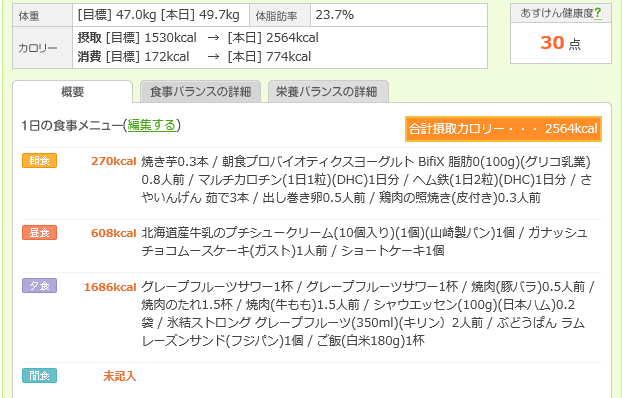Click the 1日の食事メニュー heading text
The width and height of the screenshot is (622, 398).
pyautogui.click(x=72, y=125)
